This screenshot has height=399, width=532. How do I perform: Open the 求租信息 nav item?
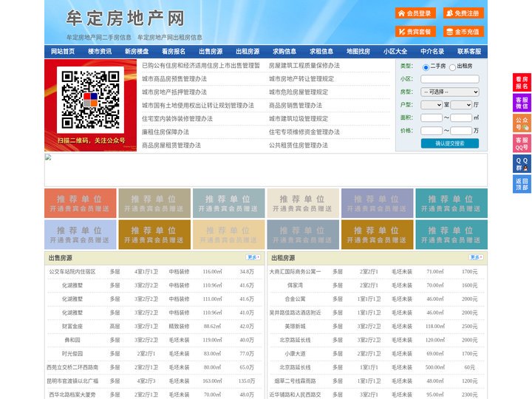pos(321,52)
